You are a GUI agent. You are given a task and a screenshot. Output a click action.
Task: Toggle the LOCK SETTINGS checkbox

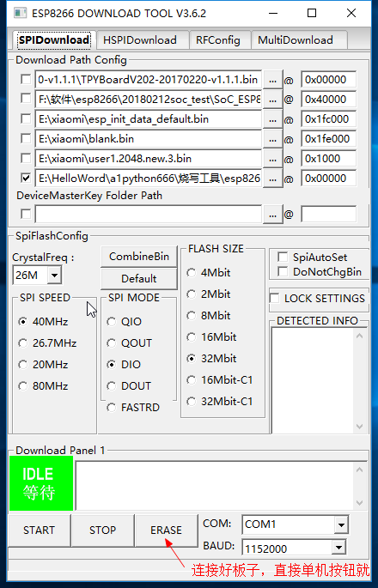(275, 298)
